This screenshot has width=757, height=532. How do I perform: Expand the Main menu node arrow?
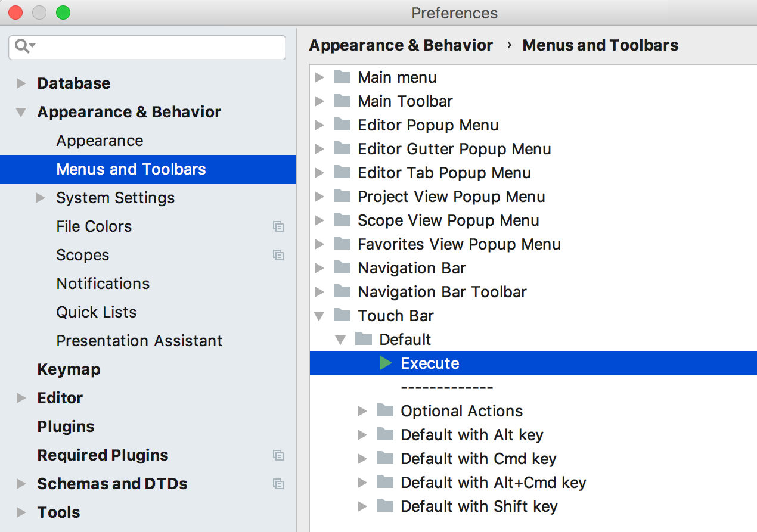coord(319,77)
